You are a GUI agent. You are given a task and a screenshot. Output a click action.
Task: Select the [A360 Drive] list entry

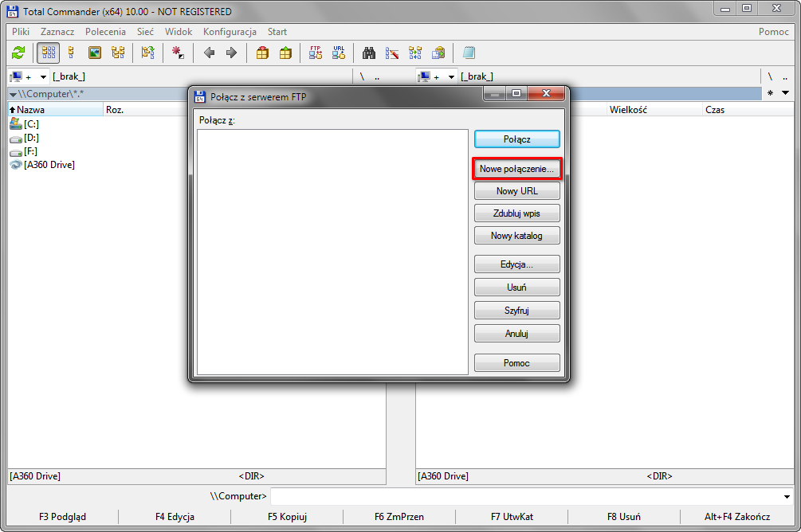pos(42,165)
